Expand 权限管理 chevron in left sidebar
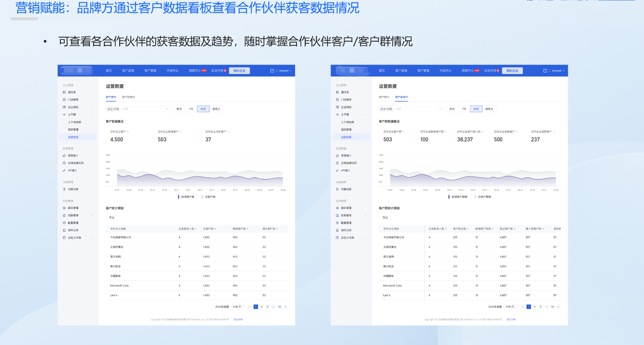Image resolution: width=644 pixels, height=345 pixels. click(x=92, y=216)
